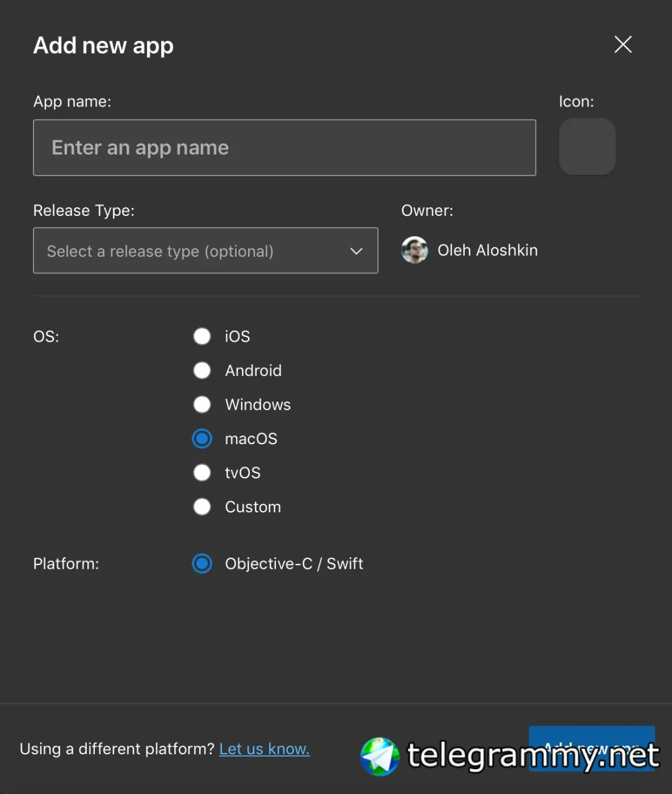Open the Let us know link
The image size is (672, 794).
(264, 749)
